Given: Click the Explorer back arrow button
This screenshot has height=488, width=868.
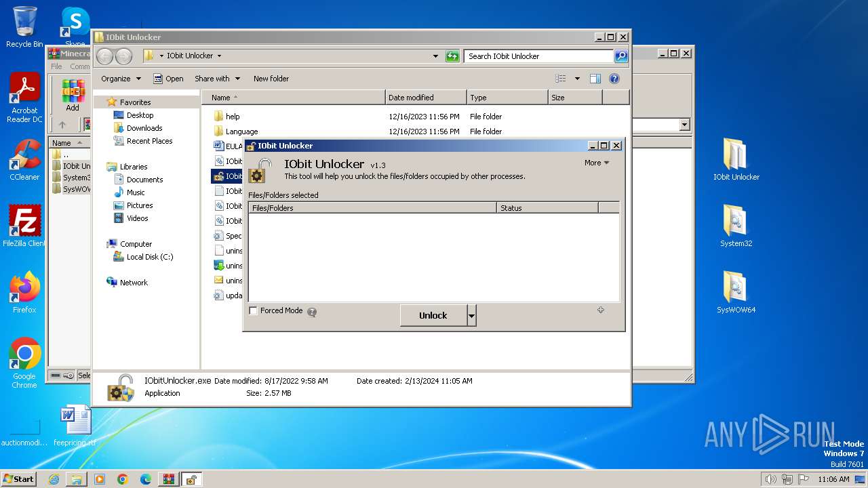Looking at the screenshot, I should (x=104, y=56).
